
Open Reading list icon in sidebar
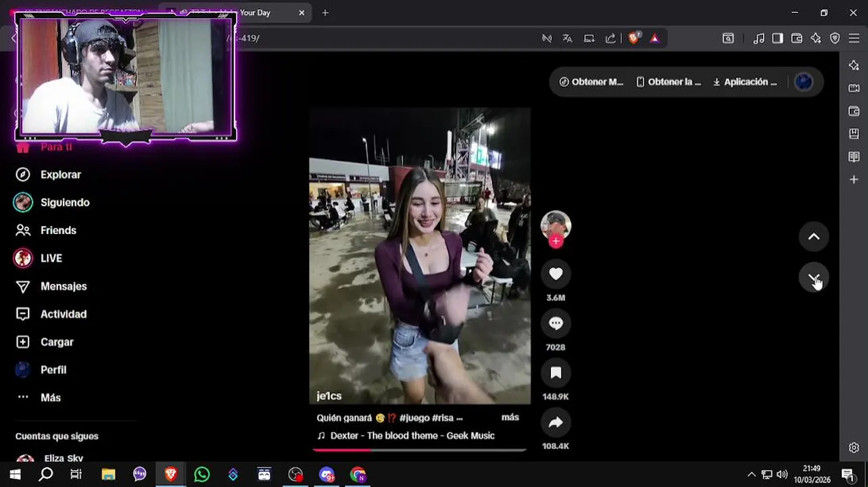[x=854, y=157]
